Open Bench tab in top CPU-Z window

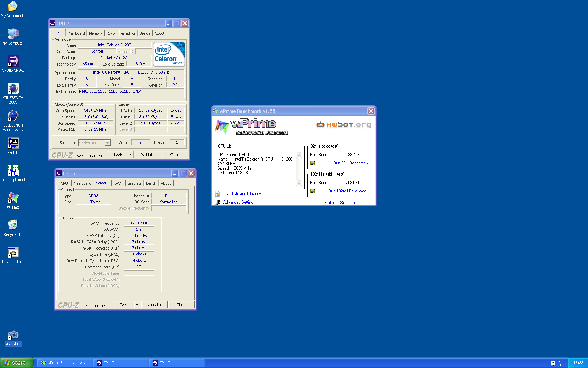click(145, 33)
